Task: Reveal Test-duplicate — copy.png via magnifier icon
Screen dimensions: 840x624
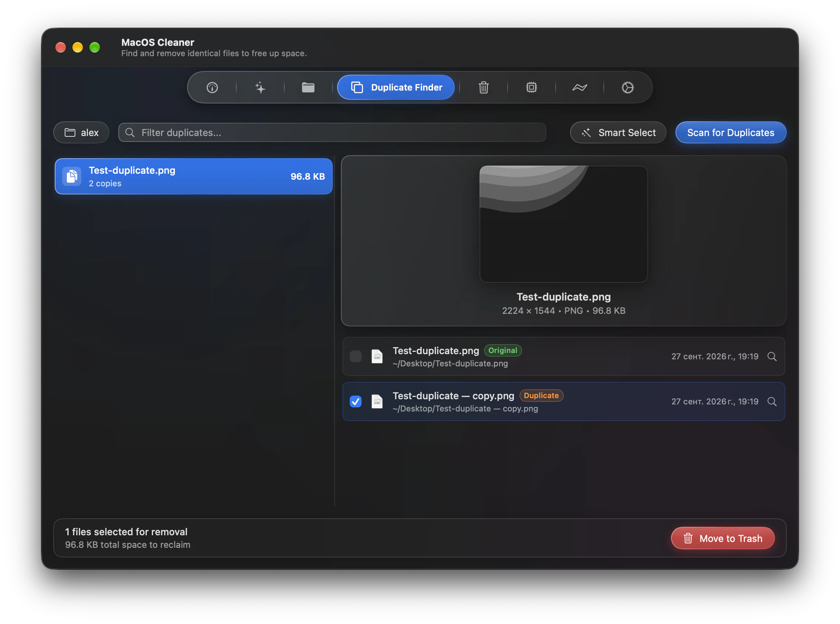Action: (x=772, y=401)
